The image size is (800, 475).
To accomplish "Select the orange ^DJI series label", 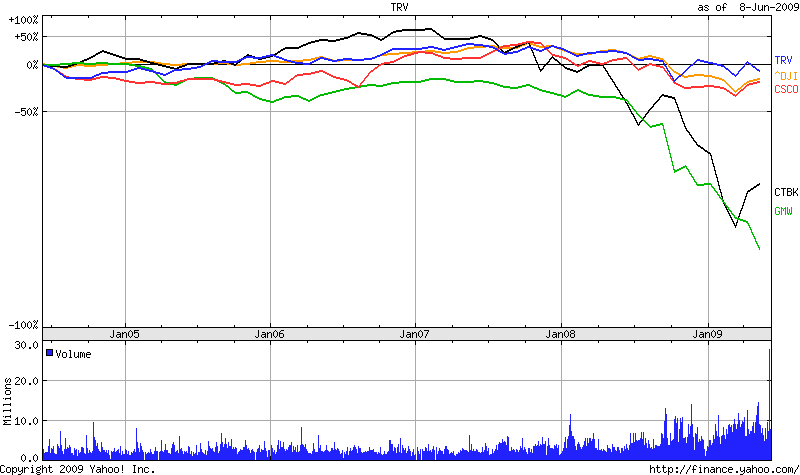I will (x=786, y=77).
